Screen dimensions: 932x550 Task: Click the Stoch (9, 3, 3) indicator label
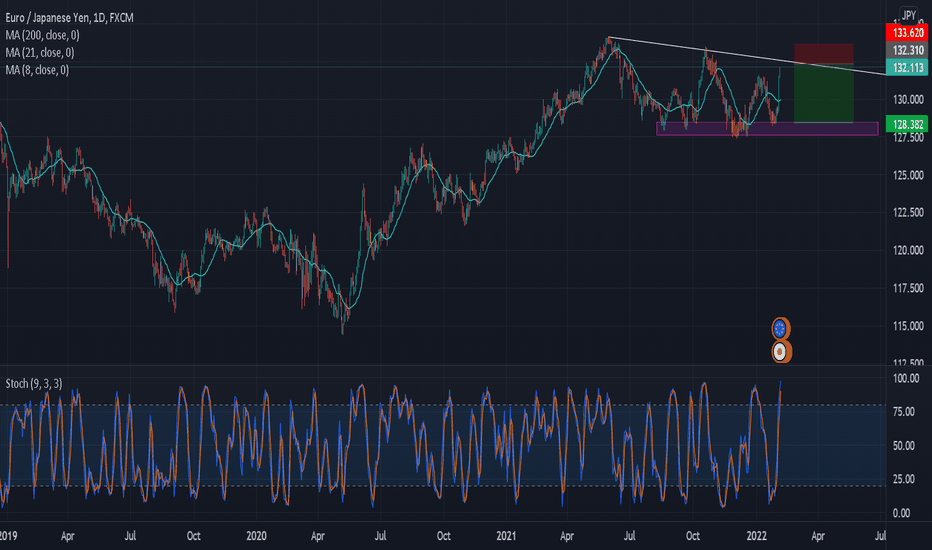pos(34,384)
